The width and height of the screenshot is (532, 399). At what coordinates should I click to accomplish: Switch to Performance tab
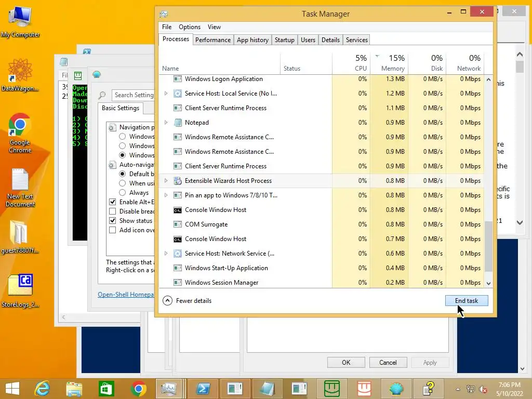click(213, 40)
